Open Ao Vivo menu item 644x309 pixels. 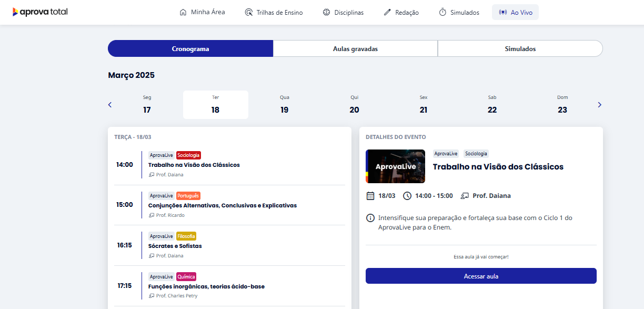pos(515,12)
